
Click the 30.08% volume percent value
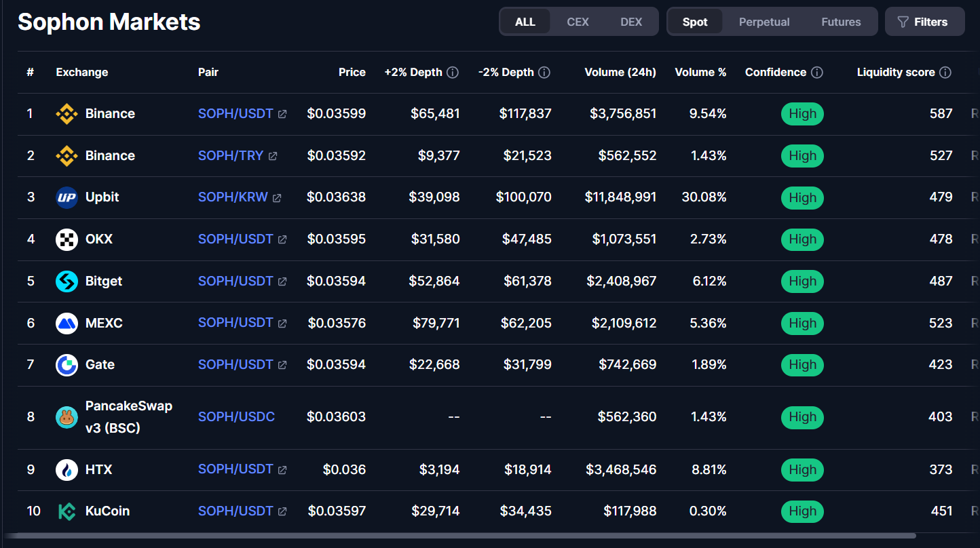tap(704, 197)
